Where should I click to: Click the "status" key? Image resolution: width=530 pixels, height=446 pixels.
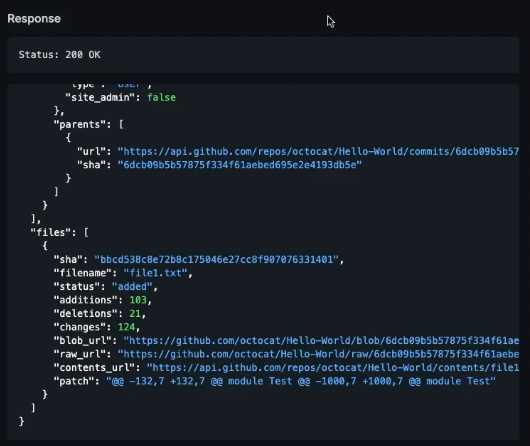click(77, 287)
